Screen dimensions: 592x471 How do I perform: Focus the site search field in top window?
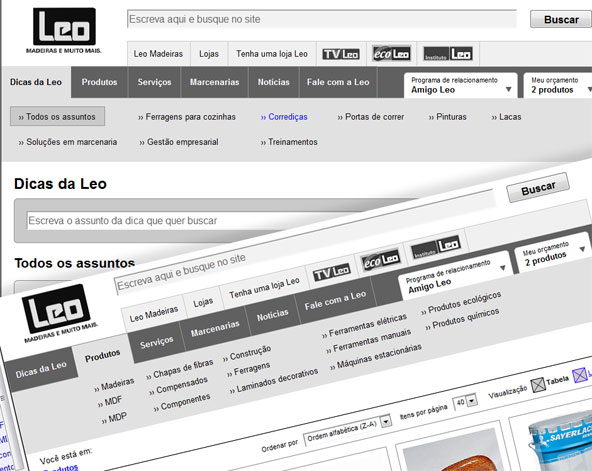pyautogui.click(x=322, y=19)
